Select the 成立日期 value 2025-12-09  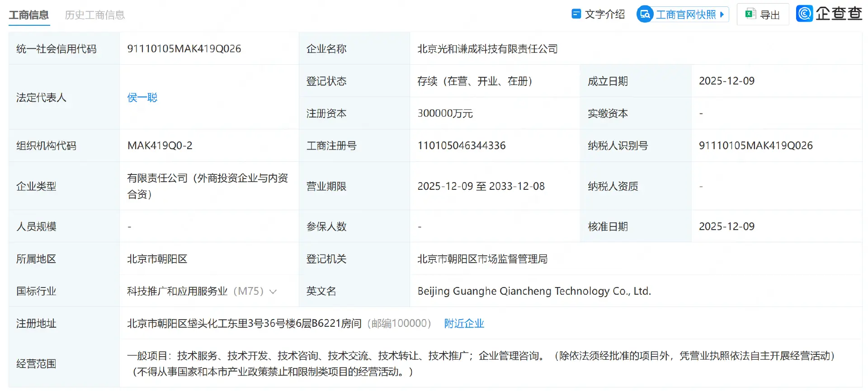[727, 81]
